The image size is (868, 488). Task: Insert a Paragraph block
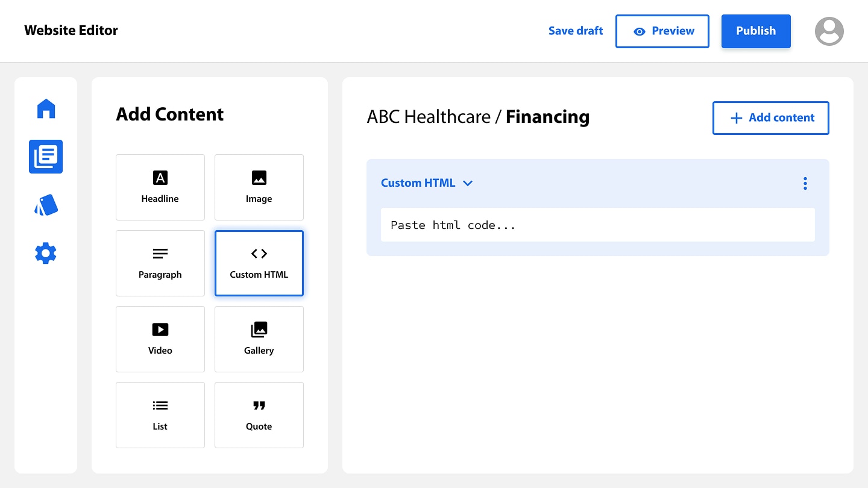pyautogui.click(x=160, y=263)
